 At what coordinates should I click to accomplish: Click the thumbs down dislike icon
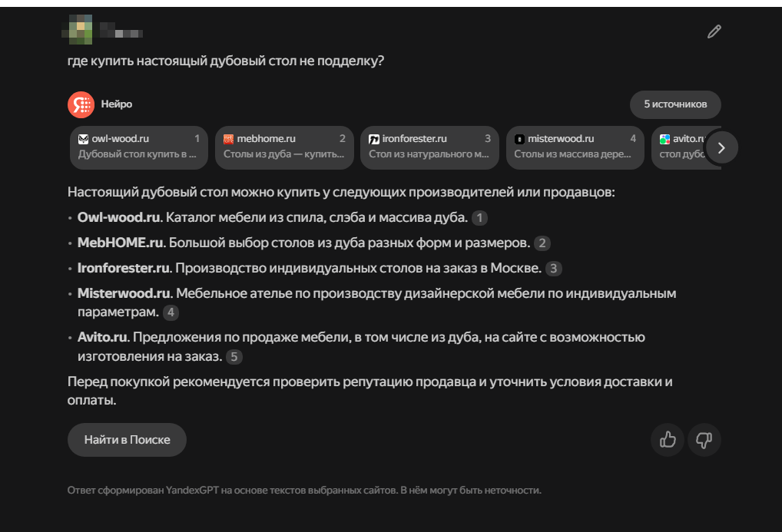click(x=704, y=440)
